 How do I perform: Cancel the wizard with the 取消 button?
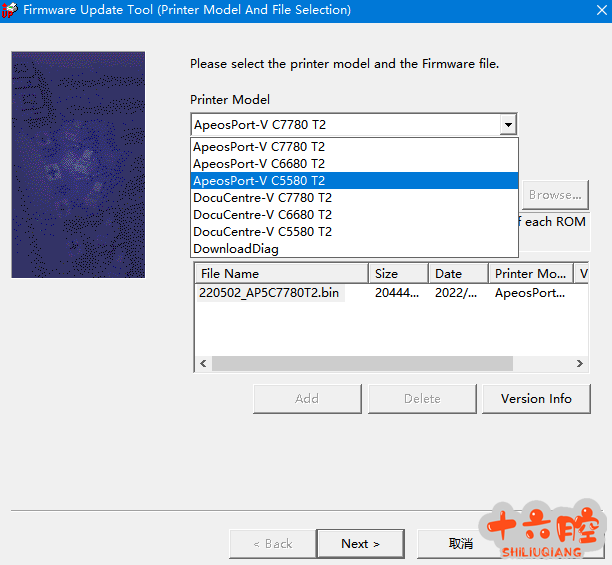[x=460, y=544]
